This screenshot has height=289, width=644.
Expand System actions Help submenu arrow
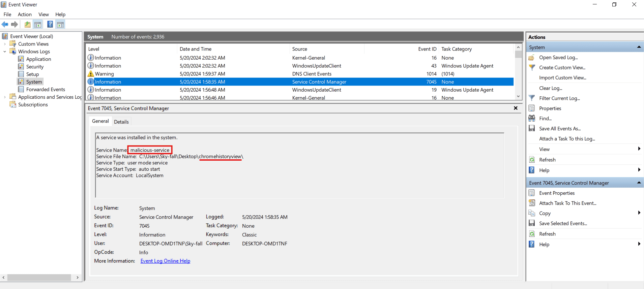click(x=639, y=170)
